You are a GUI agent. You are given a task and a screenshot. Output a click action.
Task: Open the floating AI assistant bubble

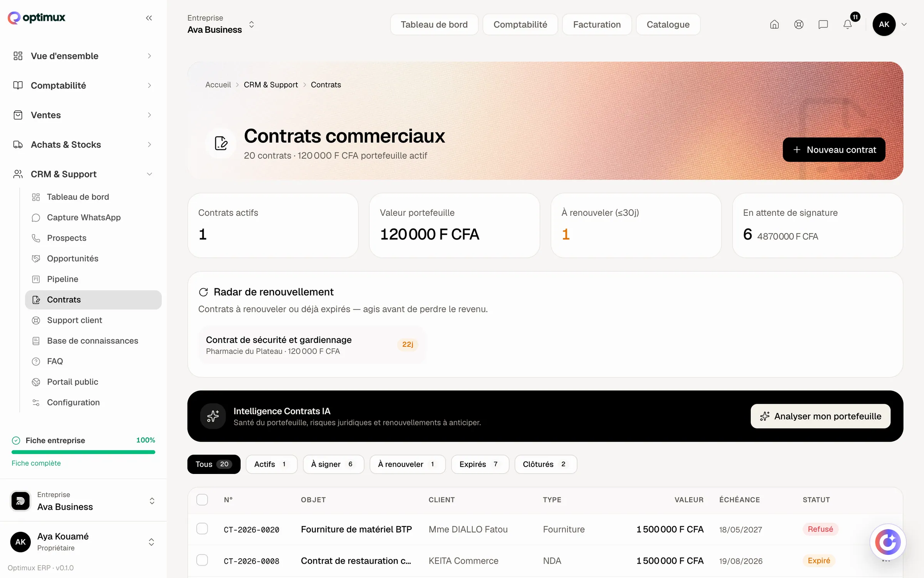click(888, 542)
